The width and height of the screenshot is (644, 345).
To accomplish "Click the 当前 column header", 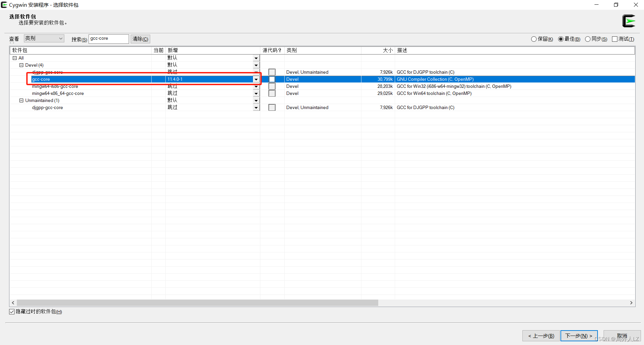I will [x=159, y=50].
